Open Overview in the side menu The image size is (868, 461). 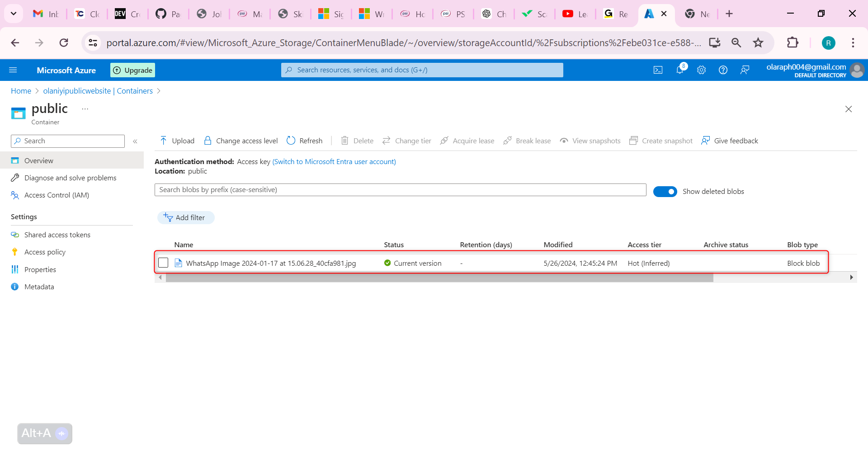(72, 160)
